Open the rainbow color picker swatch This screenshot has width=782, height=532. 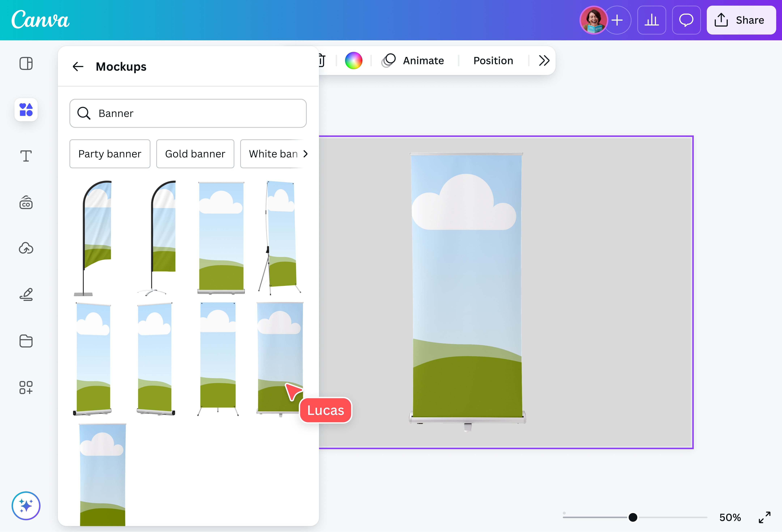[354, 61]
